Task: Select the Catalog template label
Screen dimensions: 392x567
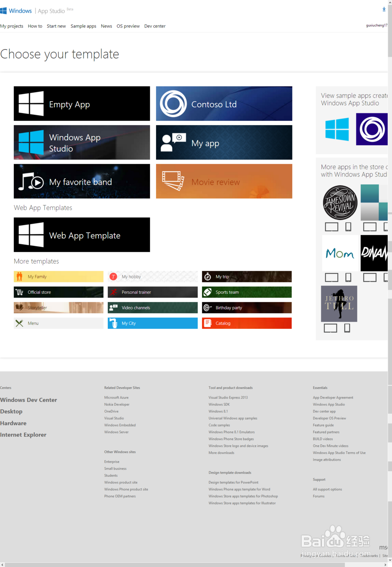Action: pos(223,323)
